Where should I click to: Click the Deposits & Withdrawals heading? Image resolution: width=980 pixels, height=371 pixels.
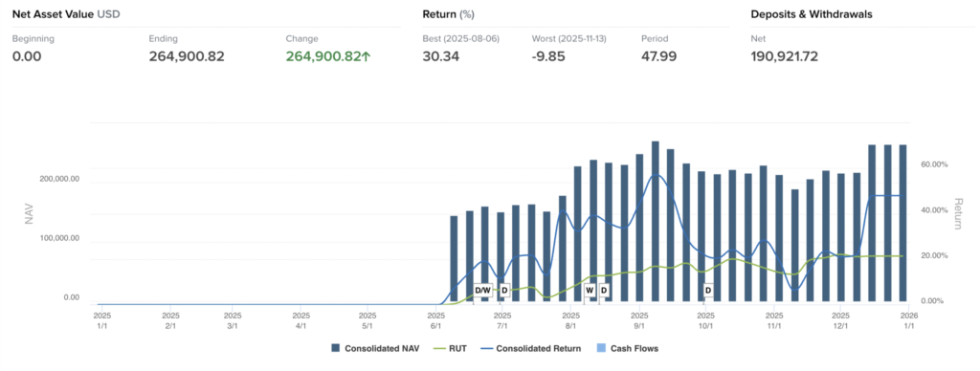pyautogui.click(x=812, y=13)
